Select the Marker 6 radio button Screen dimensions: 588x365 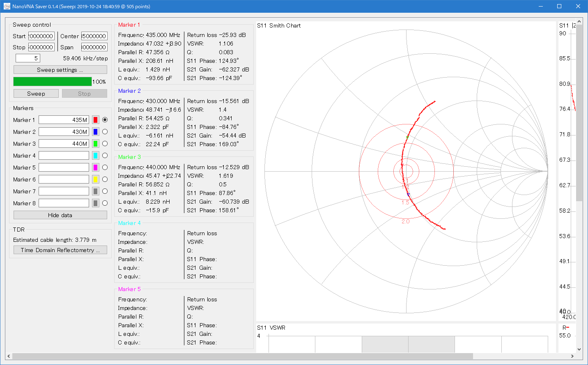[x=105, y=179]
